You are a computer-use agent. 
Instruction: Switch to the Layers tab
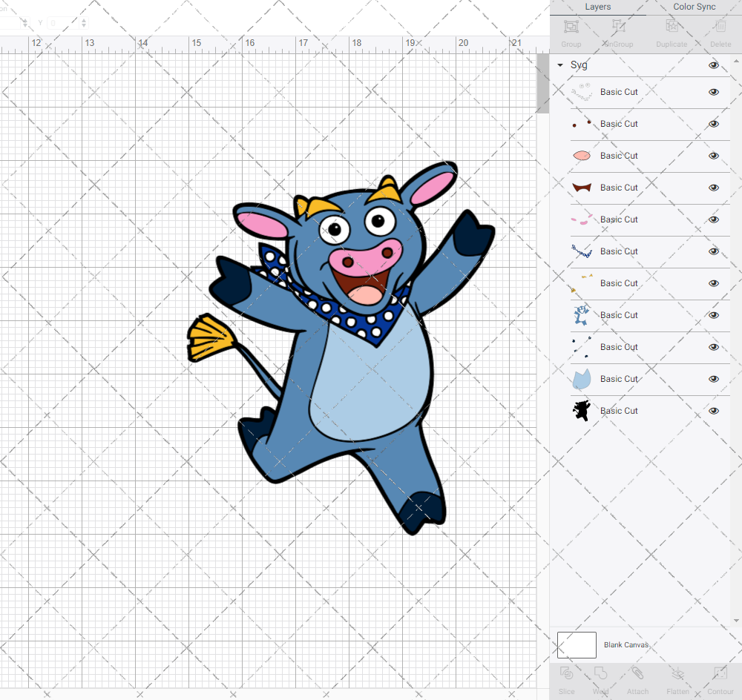coord(597,7)
